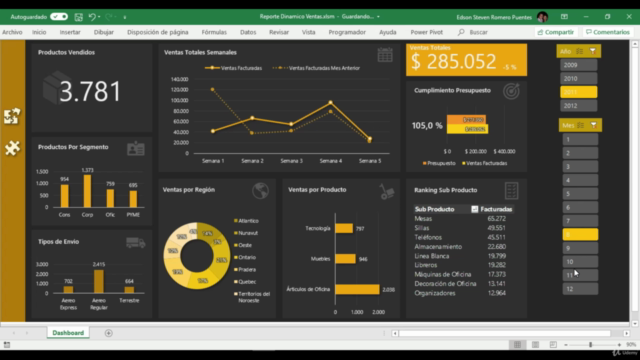Clear the Año slicer filter
640x360 pixels.
[x=593, y=51]
